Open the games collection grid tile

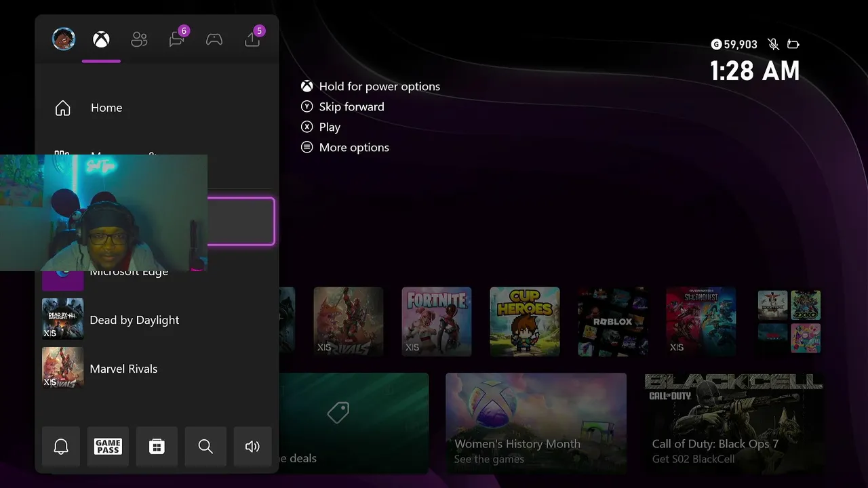(789, 321)
